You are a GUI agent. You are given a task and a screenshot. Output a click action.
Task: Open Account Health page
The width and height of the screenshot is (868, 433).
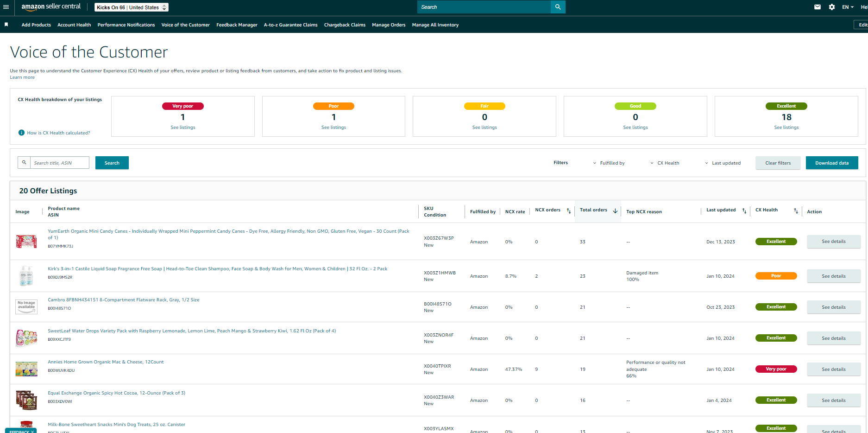tap(74, 25)
